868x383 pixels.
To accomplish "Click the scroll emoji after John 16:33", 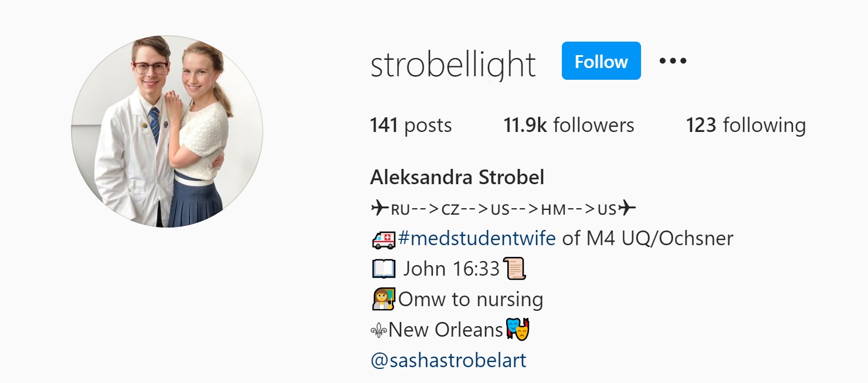I will tap(515, 269).
